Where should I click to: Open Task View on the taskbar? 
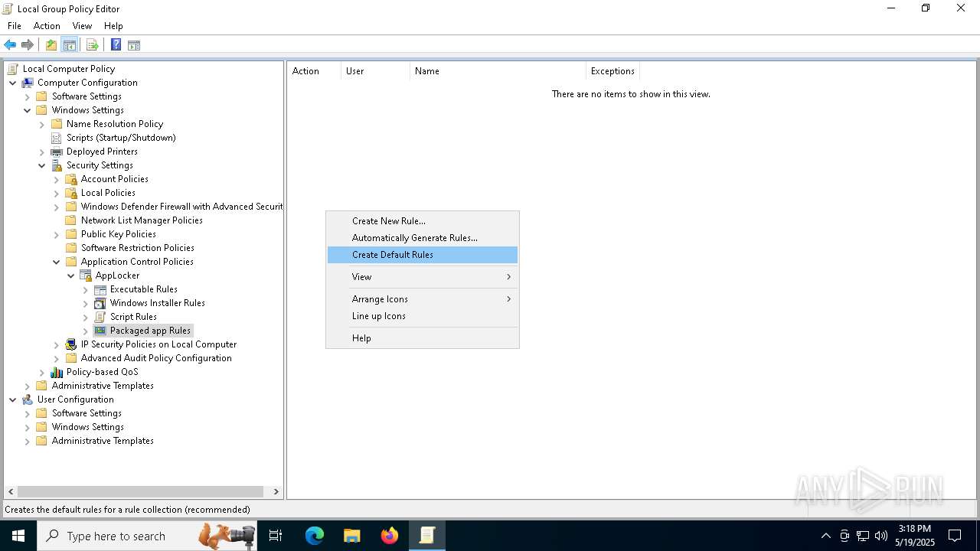276,536
